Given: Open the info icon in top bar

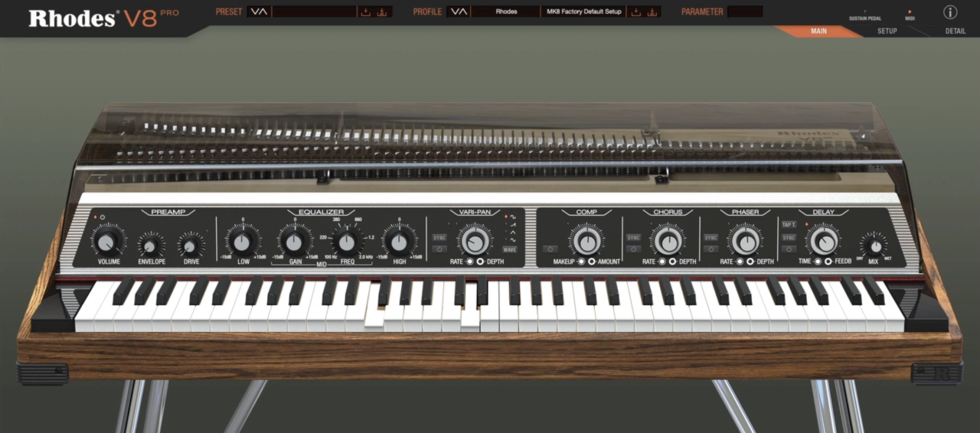Looking at the screenshot, I should 950,12.
